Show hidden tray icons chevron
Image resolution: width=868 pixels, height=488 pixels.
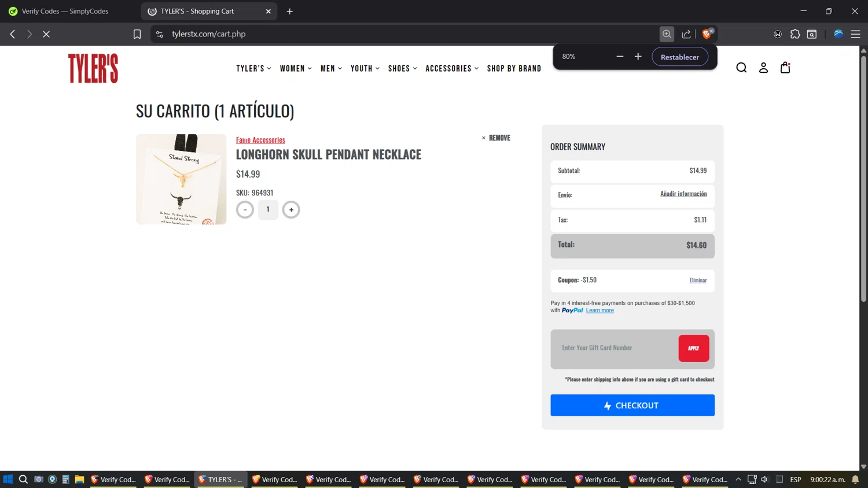[x=738, y=479]
